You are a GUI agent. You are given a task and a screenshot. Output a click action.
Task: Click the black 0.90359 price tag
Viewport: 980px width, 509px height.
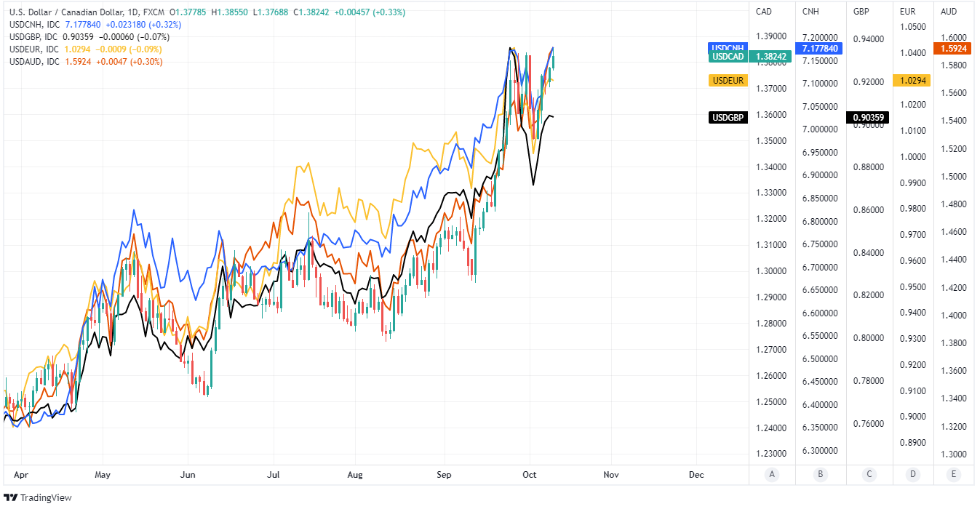[867, 117]
